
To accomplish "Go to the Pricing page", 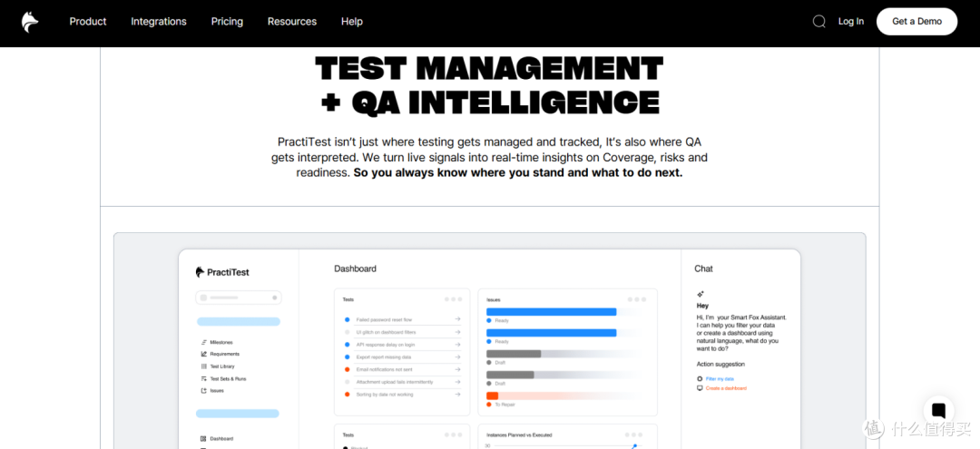I will tap(227, 22).
